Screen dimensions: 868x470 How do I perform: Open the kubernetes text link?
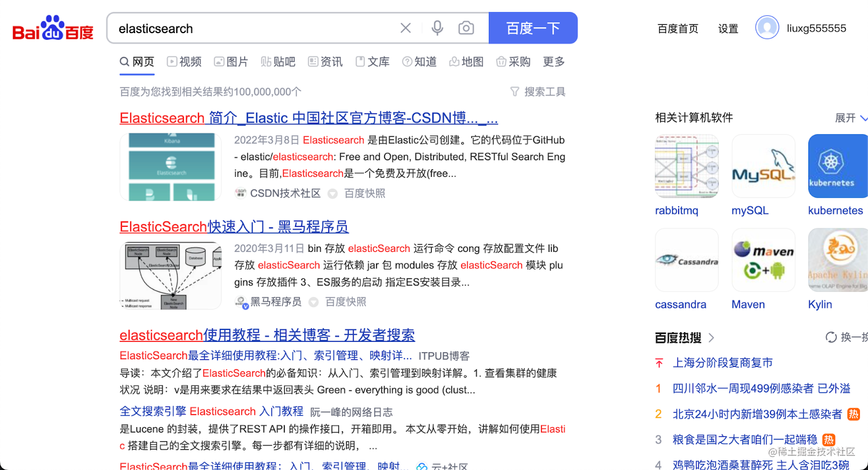[835, 211]
